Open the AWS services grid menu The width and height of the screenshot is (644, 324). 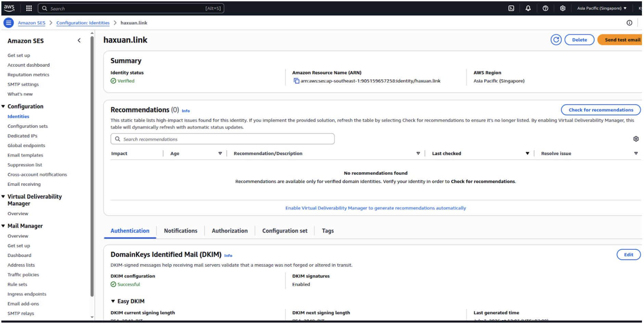click(29, 8)
